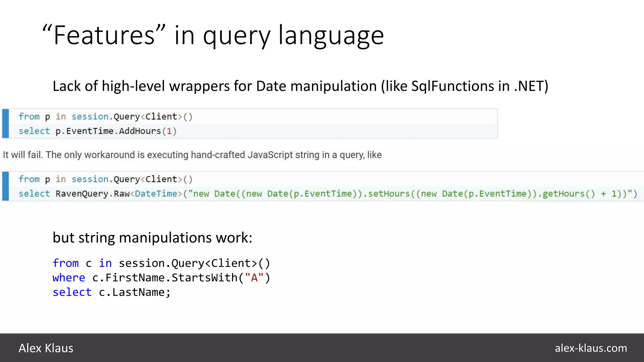Click the slide title "Features in query language"
Viewport: 644px width, 362px height.
(213, 35)
